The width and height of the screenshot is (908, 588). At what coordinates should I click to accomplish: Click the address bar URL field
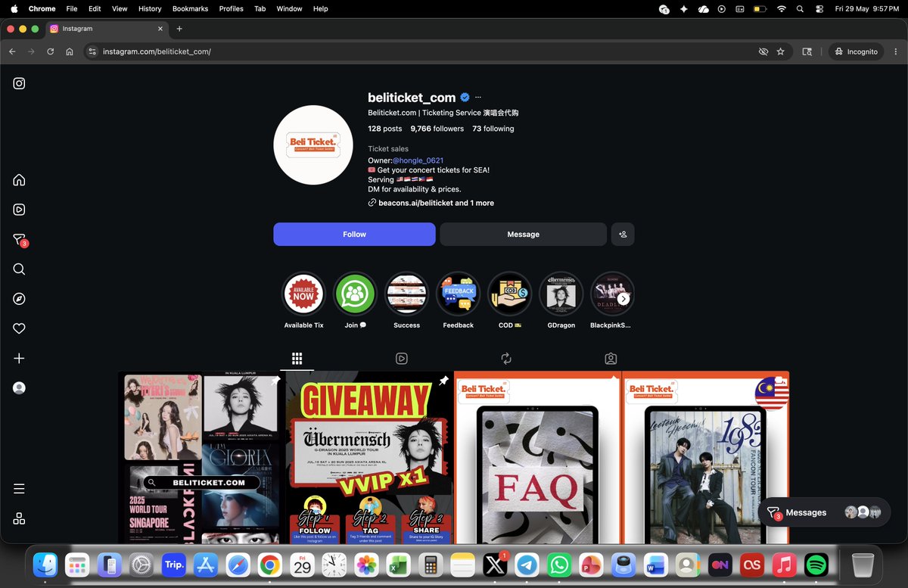point(424,51)
